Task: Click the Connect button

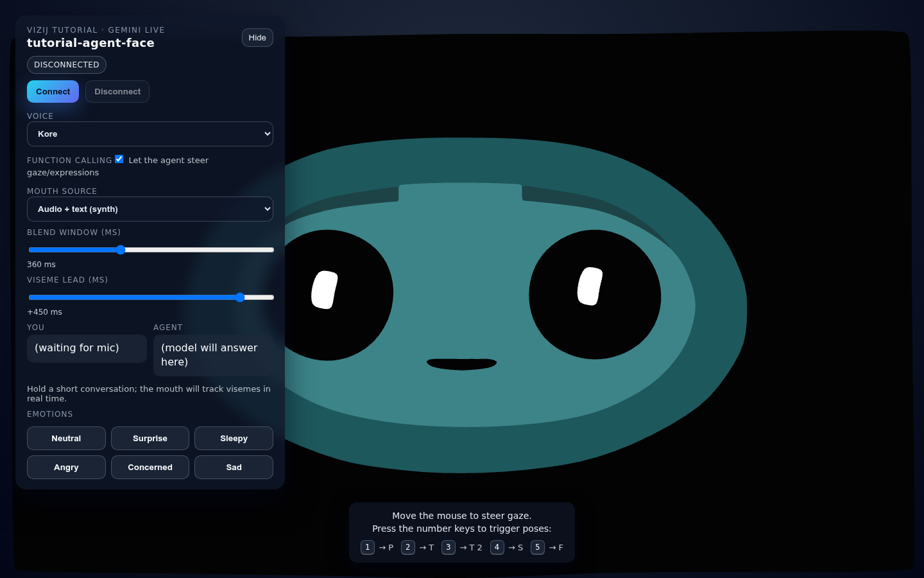Action: tap(53, 92)
